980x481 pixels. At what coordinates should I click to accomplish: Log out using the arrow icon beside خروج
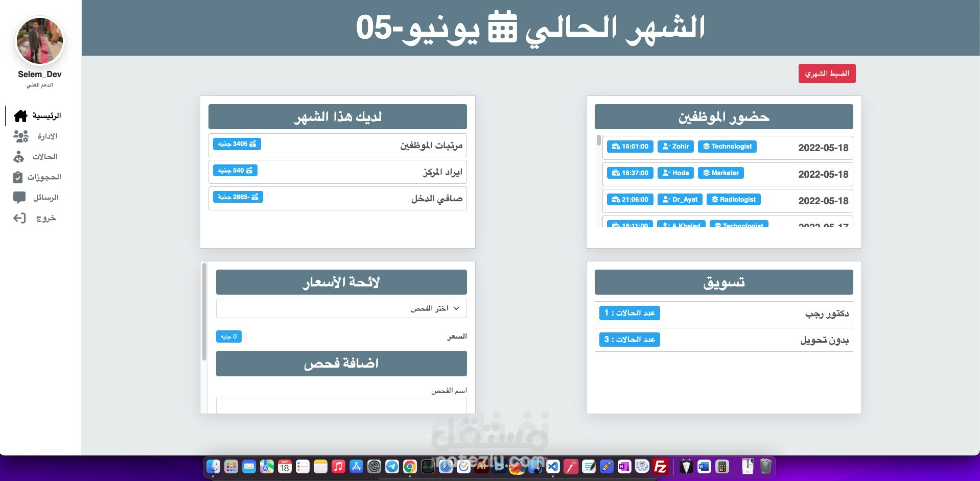(x=19, y=218)
